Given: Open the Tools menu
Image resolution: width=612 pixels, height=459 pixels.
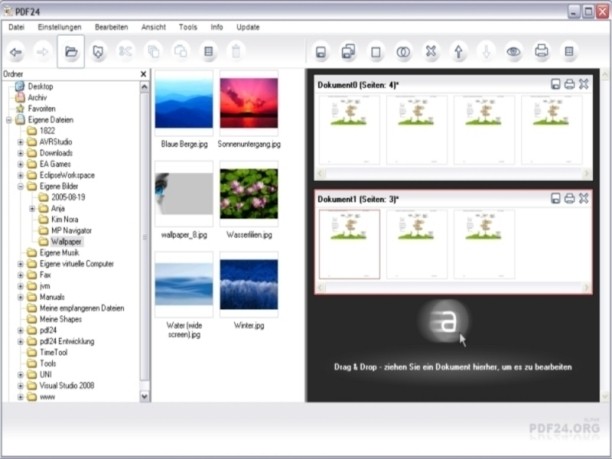Looking at the screenshot, I should coord(187,27).
